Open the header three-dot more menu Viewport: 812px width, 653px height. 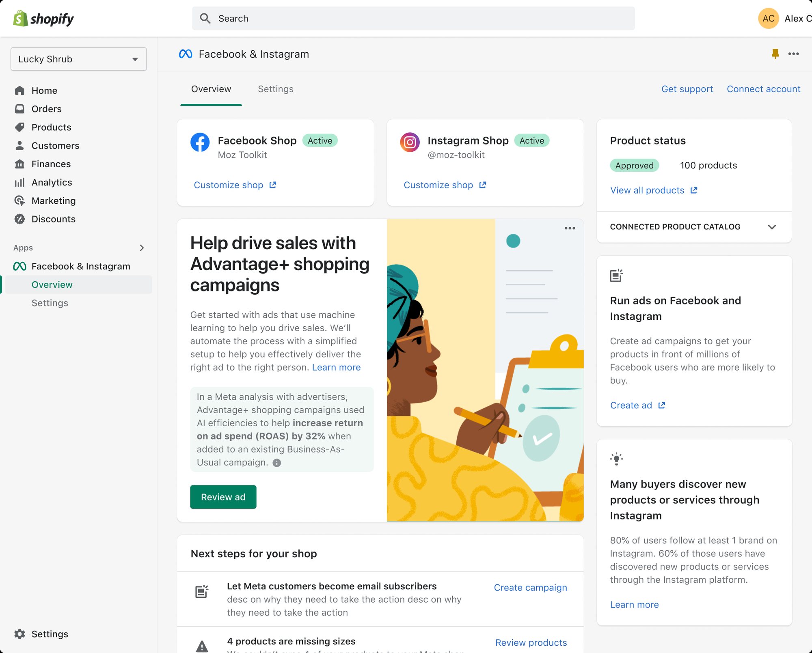tap(793, 54)
